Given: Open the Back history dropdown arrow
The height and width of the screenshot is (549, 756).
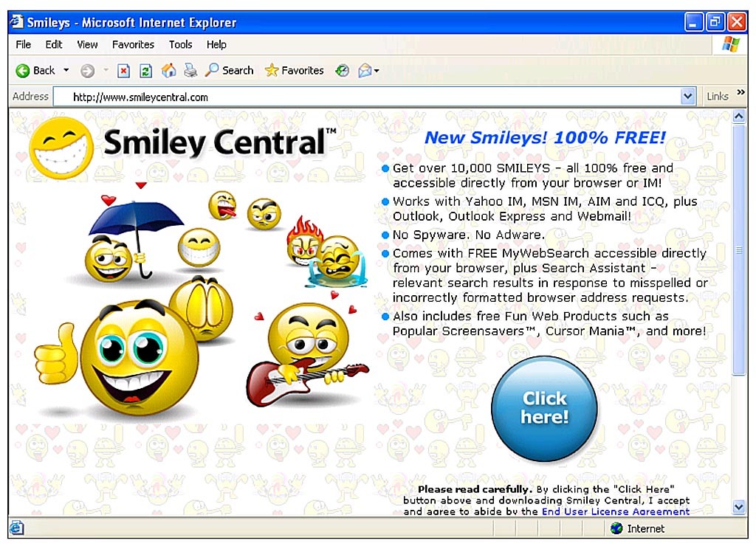Looking at the screenshot, I should tap(66, 70).
